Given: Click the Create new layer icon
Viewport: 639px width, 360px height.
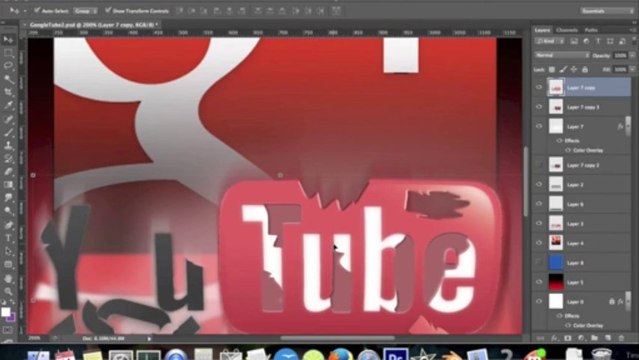Looking at the screenshot, I should [x=608, y=338].
